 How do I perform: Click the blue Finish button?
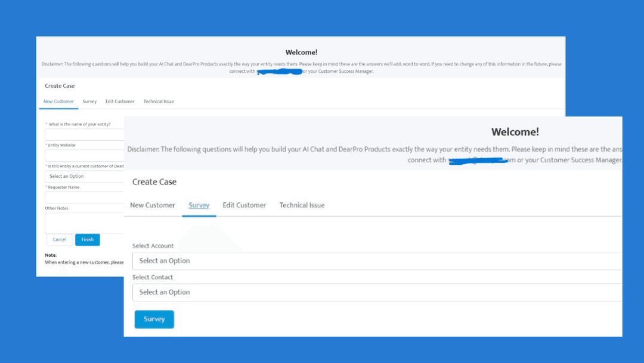[x=88, y=239]
